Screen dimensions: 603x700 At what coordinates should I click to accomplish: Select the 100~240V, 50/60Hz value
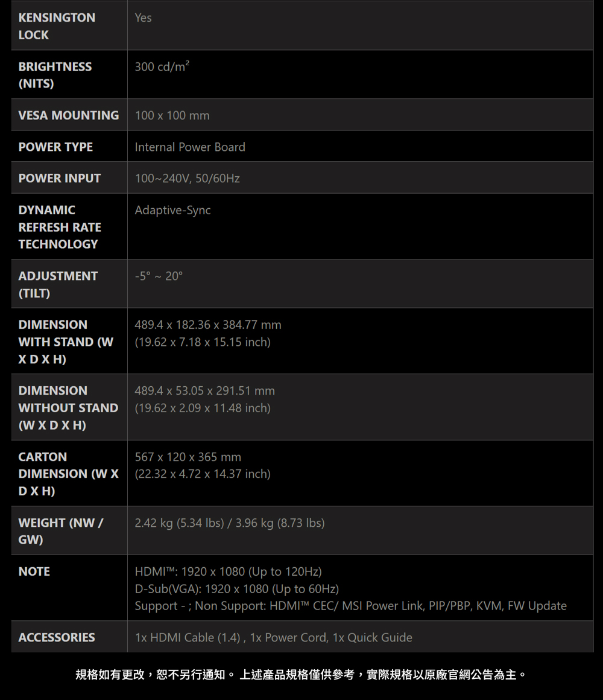[x=188, y=179]
